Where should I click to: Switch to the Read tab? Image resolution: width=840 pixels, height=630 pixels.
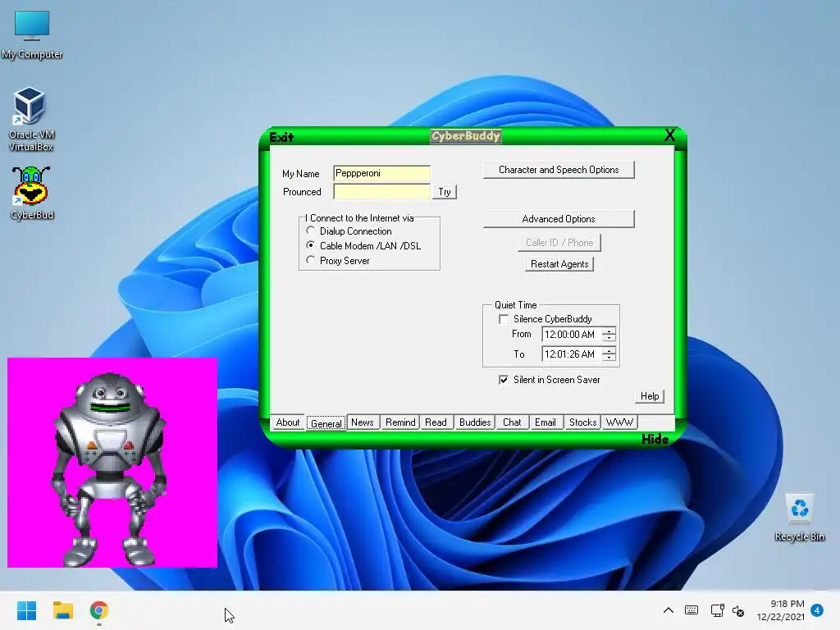pos(436,422)
